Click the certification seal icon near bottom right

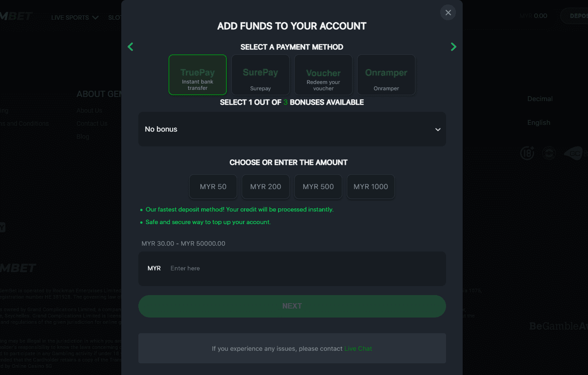click(x=549, y=153)
